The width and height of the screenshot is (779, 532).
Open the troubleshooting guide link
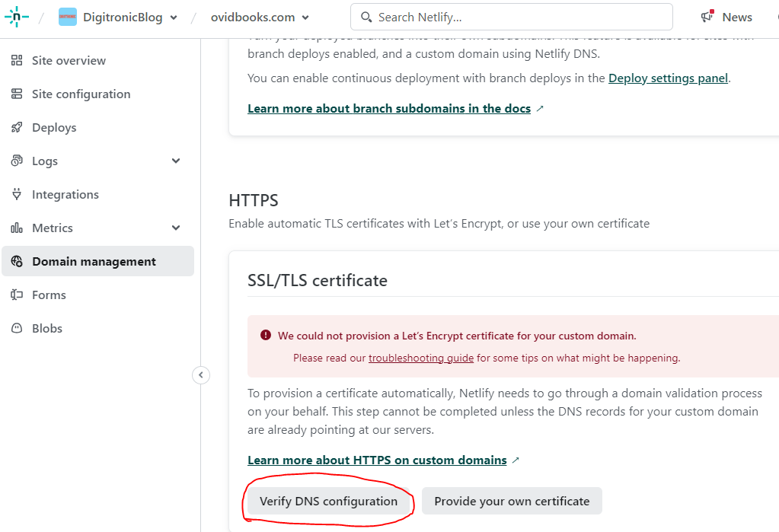(x=421, y=358)
